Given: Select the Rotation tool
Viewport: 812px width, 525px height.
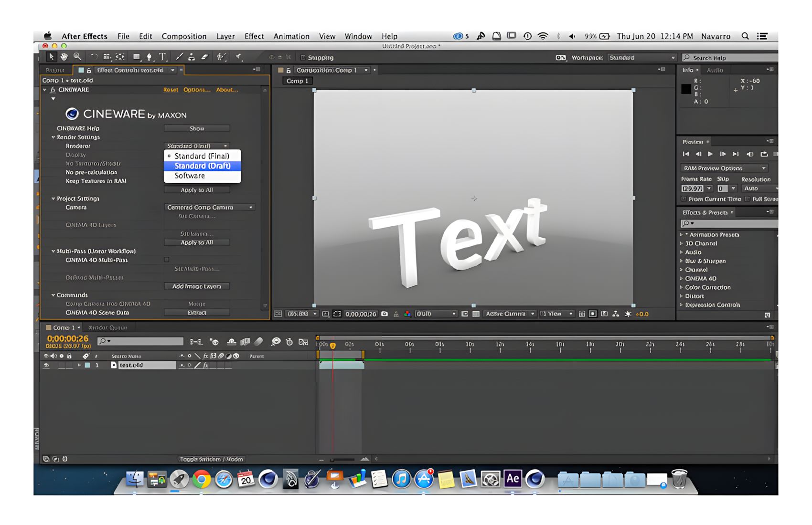Looking at the screenshot, I should [x=94, y=57].
